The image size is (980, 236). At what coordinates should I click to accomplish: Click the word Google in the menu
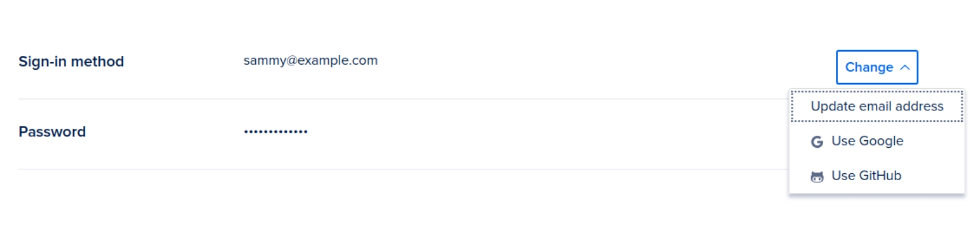pos(880,141)
